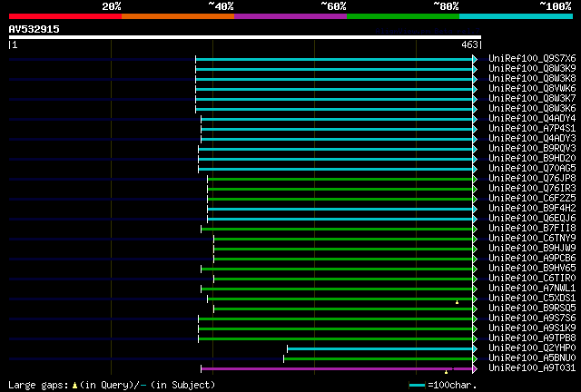Click the =100char. scale label

(x=452, y=386)
